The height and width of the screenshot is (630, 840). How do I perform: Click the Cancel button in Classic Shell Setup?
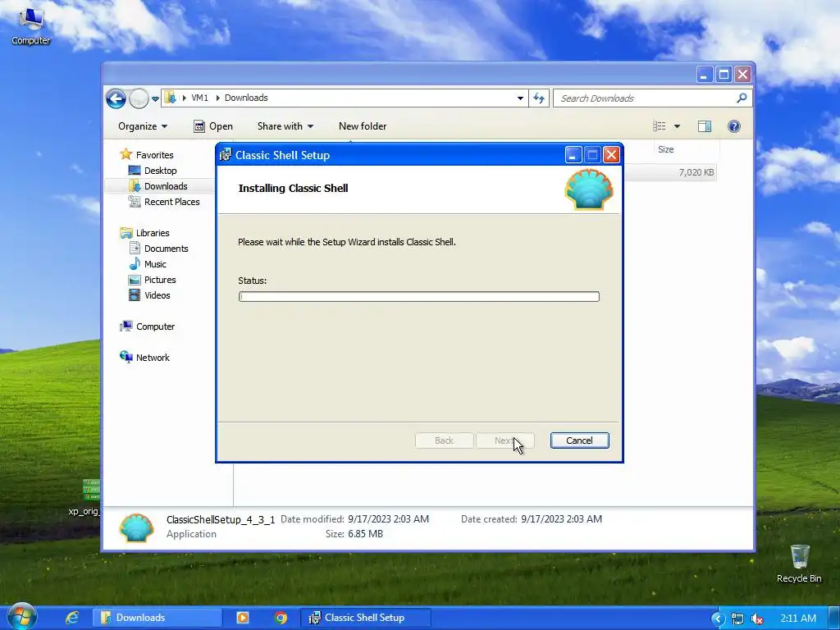[579, 441]
